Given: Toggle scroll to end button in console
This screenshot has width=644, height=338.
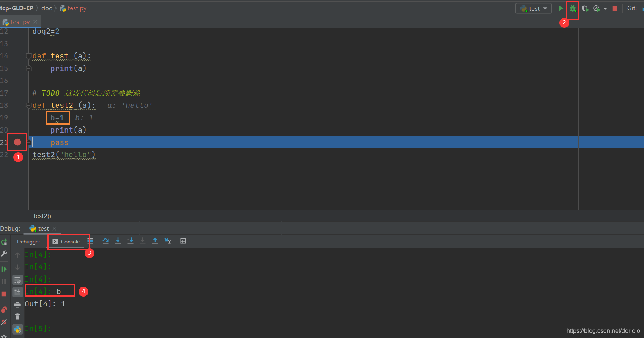Looking at the screenshot, I should click(x=17, y=292).
